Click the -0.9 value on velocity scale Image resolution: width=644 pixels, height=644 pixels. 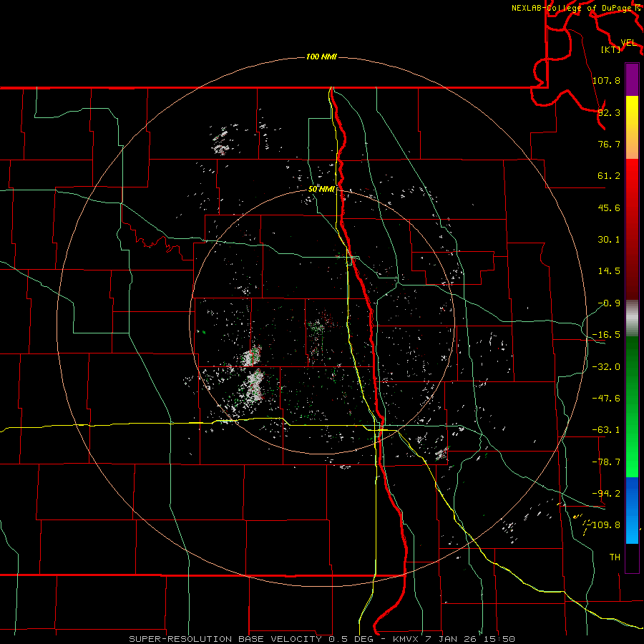(x=609, y=303)
